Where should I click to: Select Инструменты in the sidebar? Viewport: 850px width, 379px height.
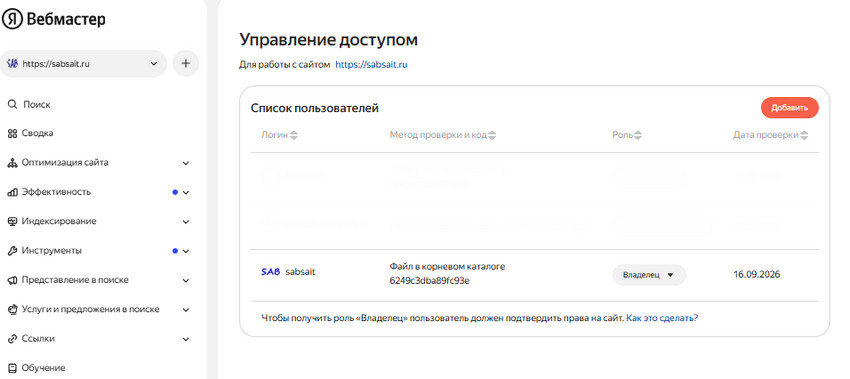click(52, 250)
